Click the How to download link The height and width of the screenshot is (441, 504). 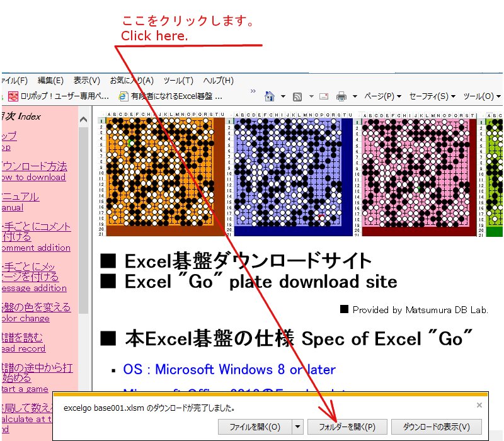[x=34, y=177]
